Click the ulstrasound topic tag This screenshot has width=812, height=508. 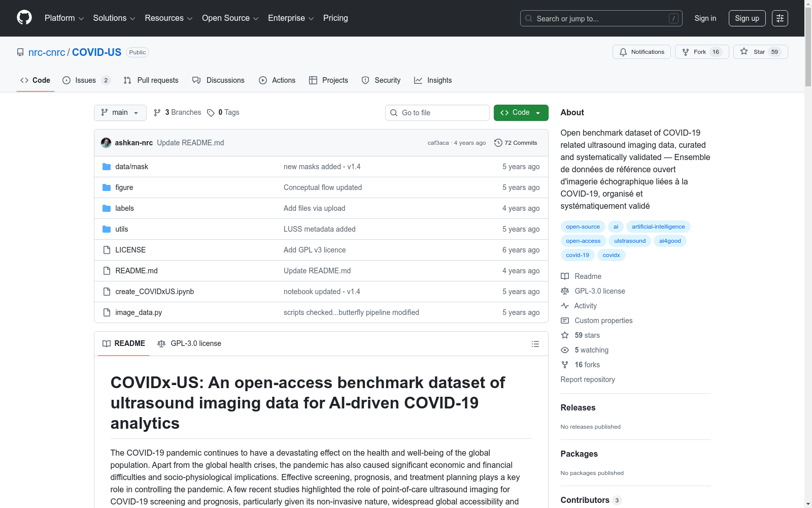[630, 241]
